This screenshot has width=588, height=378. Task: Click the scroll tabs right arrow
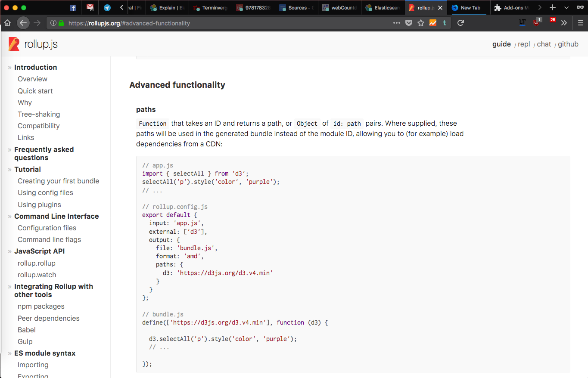540,8
